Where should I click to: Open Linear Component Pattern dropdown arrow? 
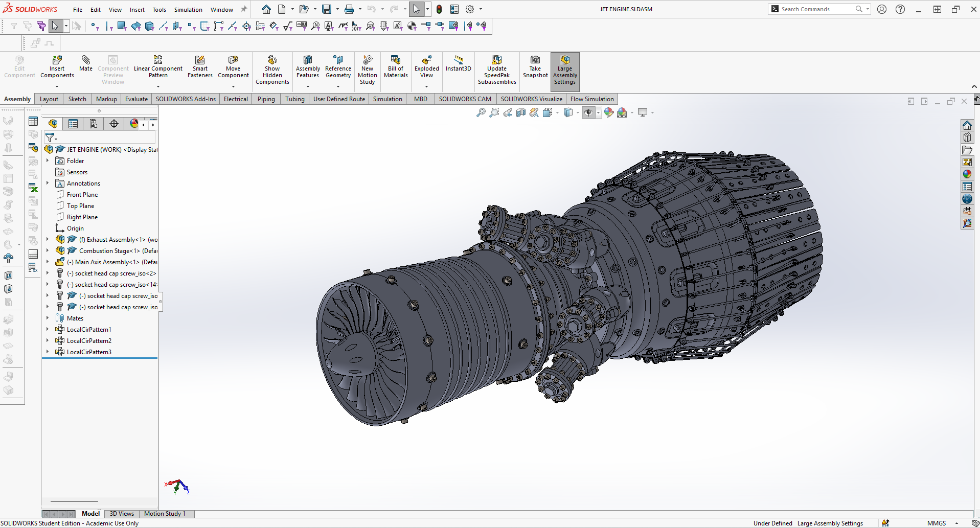158,86
